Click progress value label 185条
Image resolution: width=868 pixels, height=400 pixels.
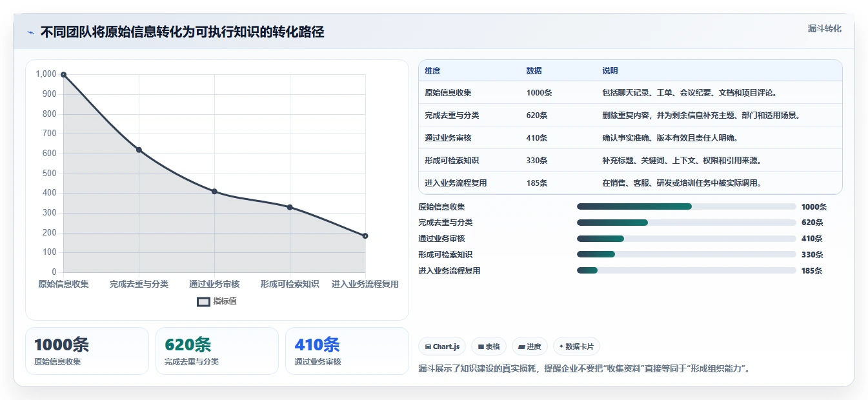[812, 271]
